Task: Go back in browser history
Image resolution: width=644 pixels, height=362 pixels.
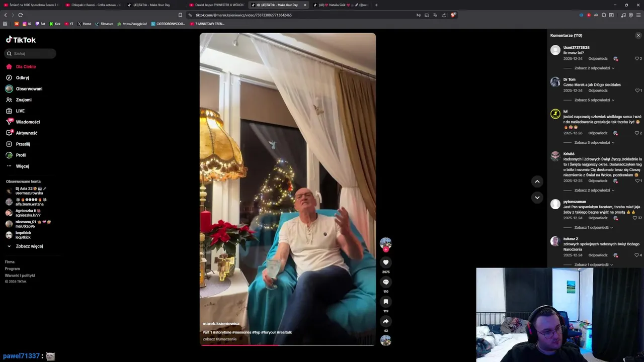Action: [x=6, y=15]
